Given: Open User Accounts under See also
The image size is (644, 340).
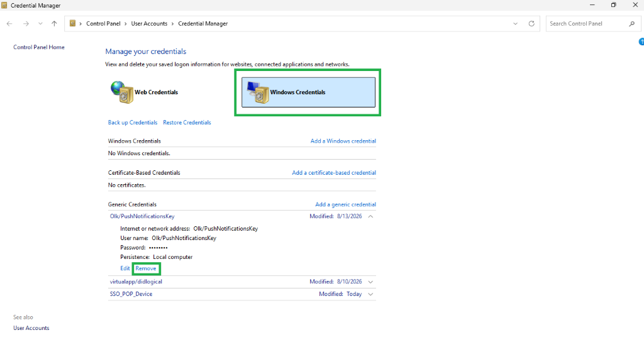Looking at the screenshot, I should pos(31,328).
